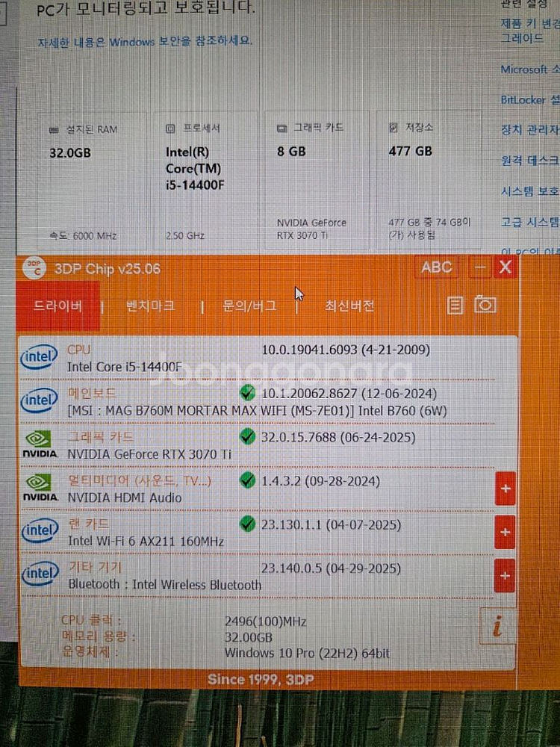Image resolution: width=560 pixels, height=747 pixels.
Task: Open the 고급 시스템 설정 link
Action: click(530, 222)
